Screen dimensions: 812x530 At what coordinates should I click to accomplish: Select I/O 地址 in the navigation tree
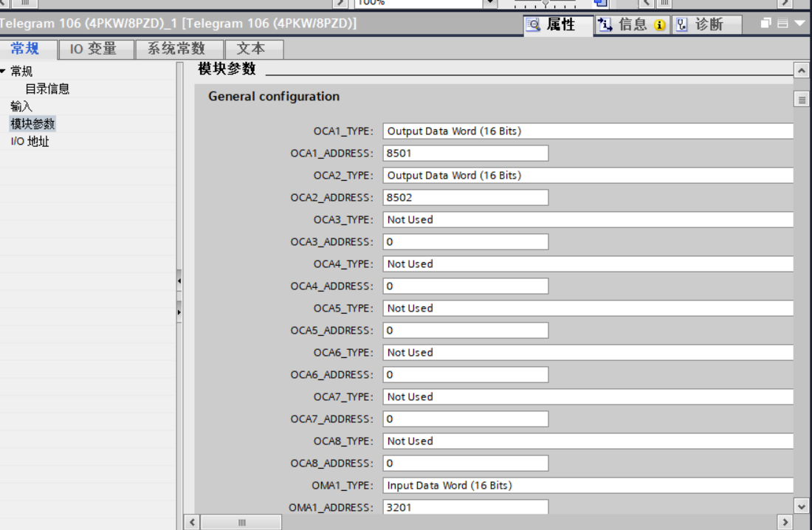tap(30, 142)
